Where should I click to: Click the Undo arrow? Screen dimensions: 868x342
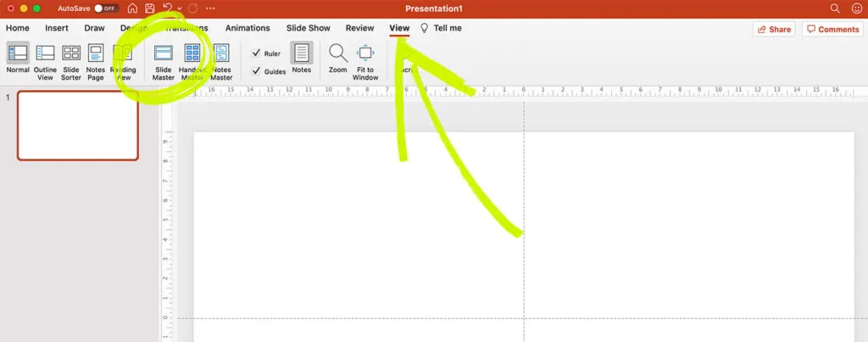pyautogui.click(x=168, y=8)
